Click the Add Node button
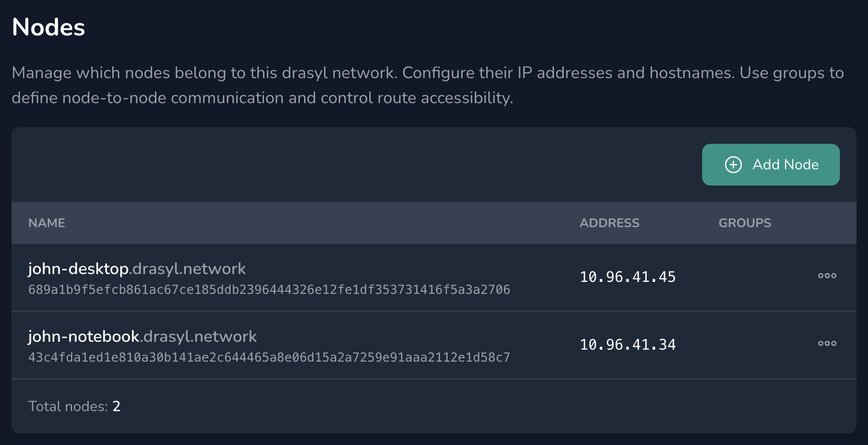The image size is (868, 445). [x=770, y=165]
